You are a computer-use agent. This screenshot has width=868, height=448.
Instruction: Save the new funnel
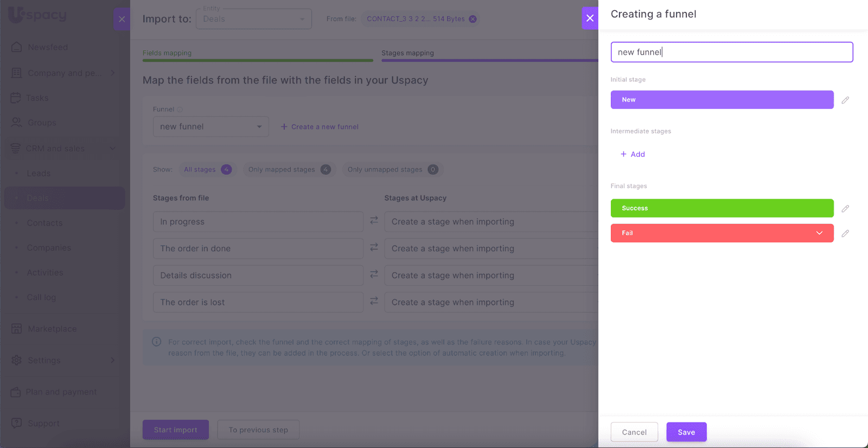coord(686,432)
